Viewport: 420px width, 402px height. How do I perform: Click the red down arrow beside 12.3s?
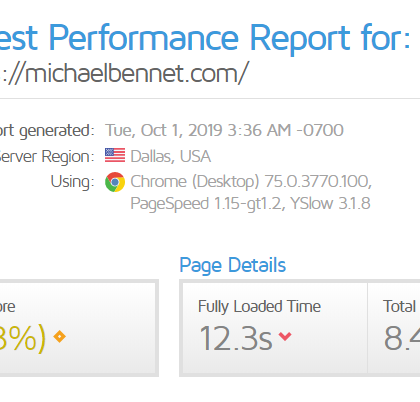pos(285,336)
